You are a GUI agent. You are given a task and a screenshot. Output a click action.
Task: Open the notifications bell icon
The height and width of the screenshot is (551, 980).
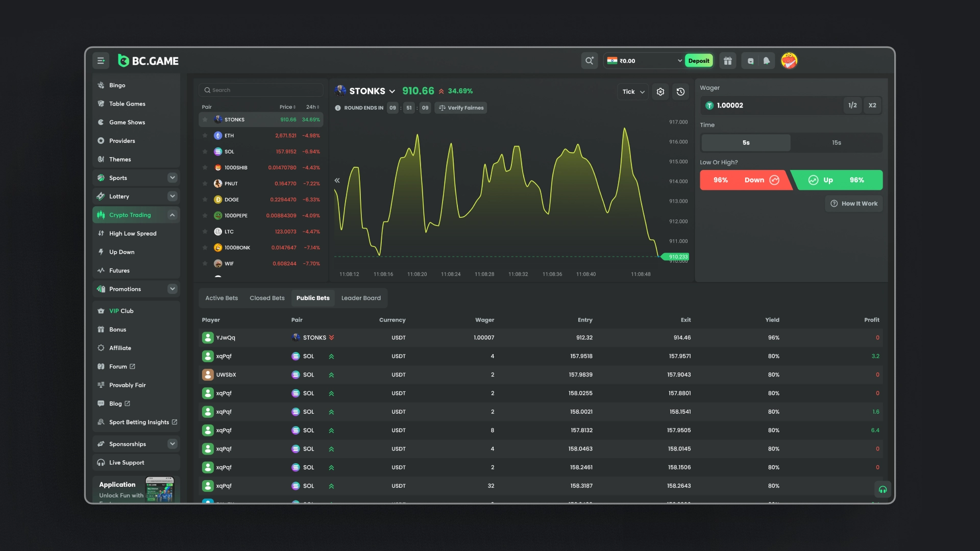coord(766,60)
